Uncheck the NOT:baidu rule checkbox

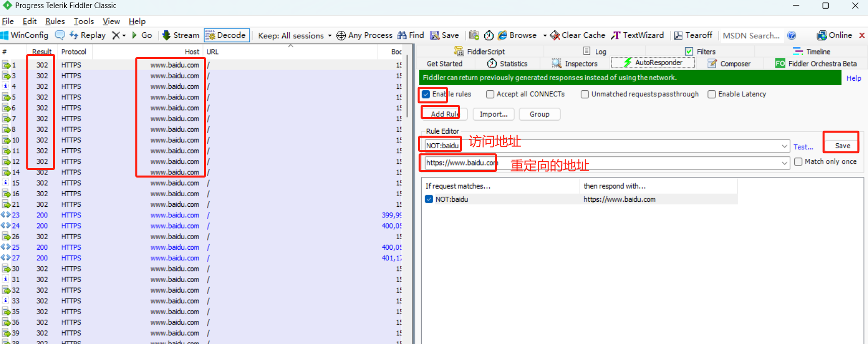coord(429,199)
